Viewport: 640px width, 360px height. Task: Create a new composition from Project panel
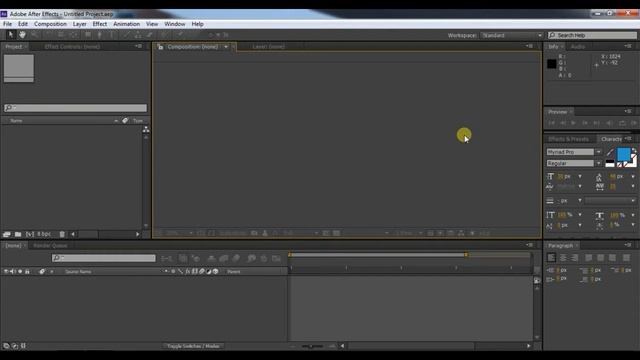(x=29, y=234)
